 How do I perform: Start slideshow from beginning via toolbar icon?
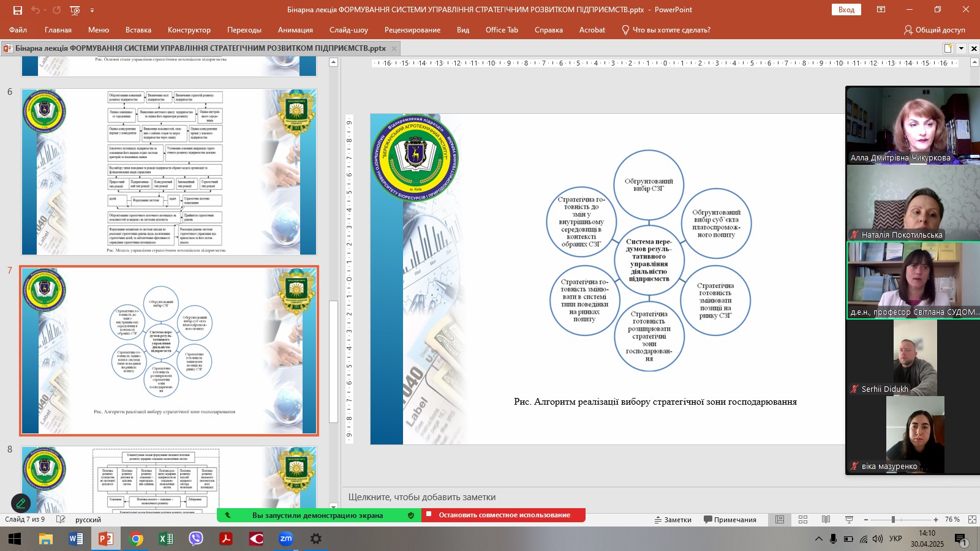[x=75, y=10]
